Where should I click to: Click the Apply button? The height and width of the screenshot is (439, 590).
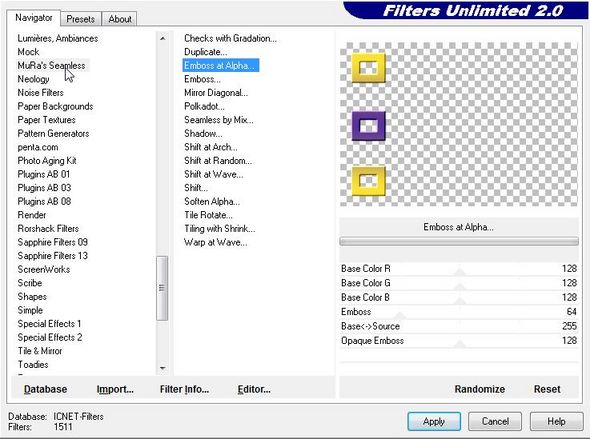[434, 421]
